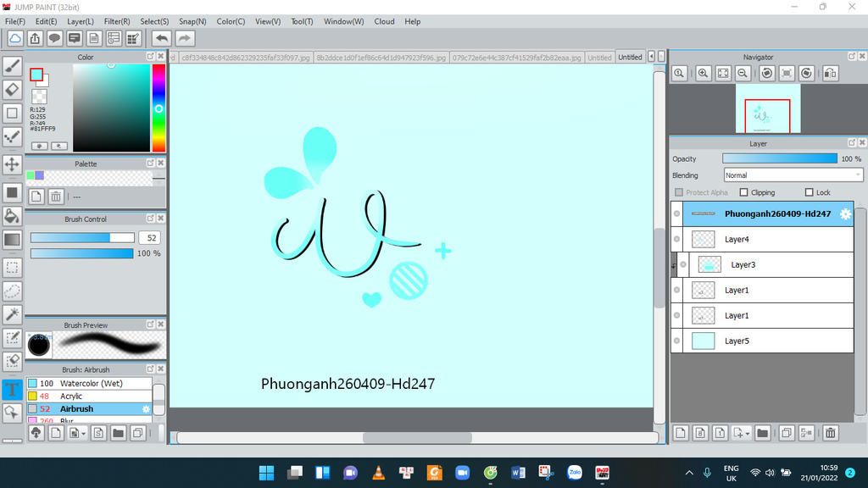
Task: Duplicate the layer in Layer panel
Action: coord(786,433)
